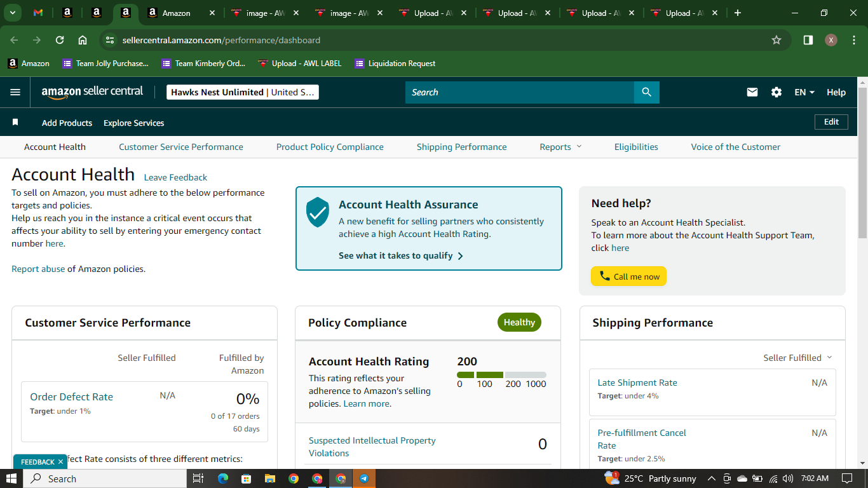Show hidden system tray icons
The width and height of the screenshot is (868, 488).
tap(711, 478)
